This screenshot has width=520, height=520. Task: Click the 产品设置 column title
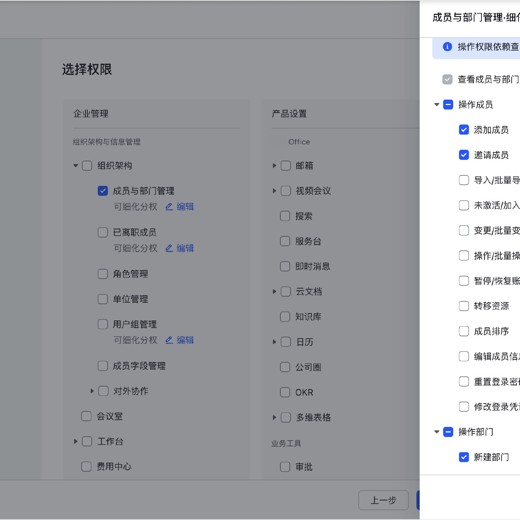click(289, 114)
